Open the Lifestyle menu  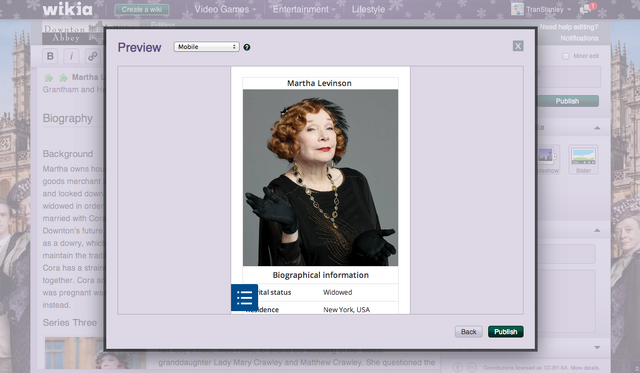click(368, 9)
